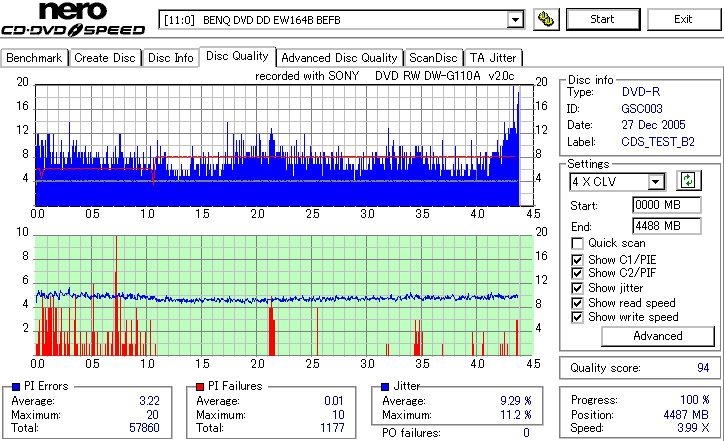The height and width of the screenshot is (441, 724).
Task: Click the Nero CD-DVD Speed logo
Action: [73, 19]
